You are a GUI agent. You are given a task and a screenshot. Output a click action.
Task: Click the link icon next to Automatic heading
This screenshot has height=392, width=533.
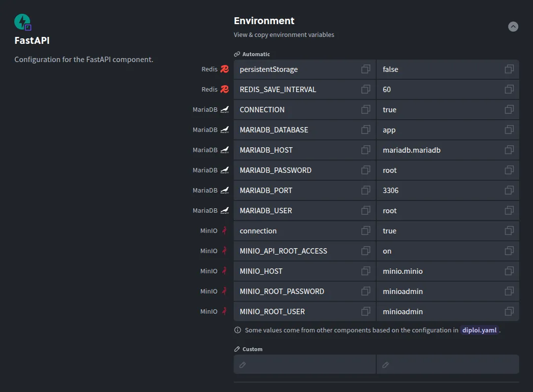coord(236,54)
